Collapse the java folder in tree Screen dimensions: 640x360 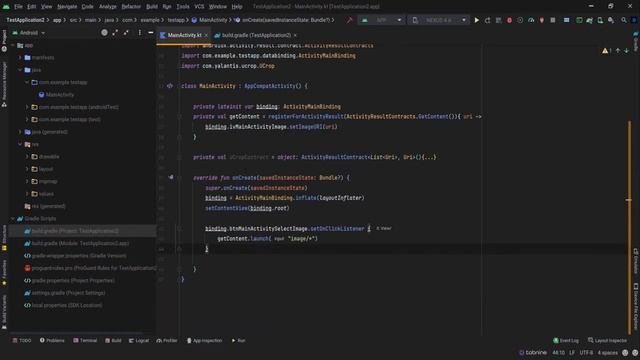coord(20,70)
